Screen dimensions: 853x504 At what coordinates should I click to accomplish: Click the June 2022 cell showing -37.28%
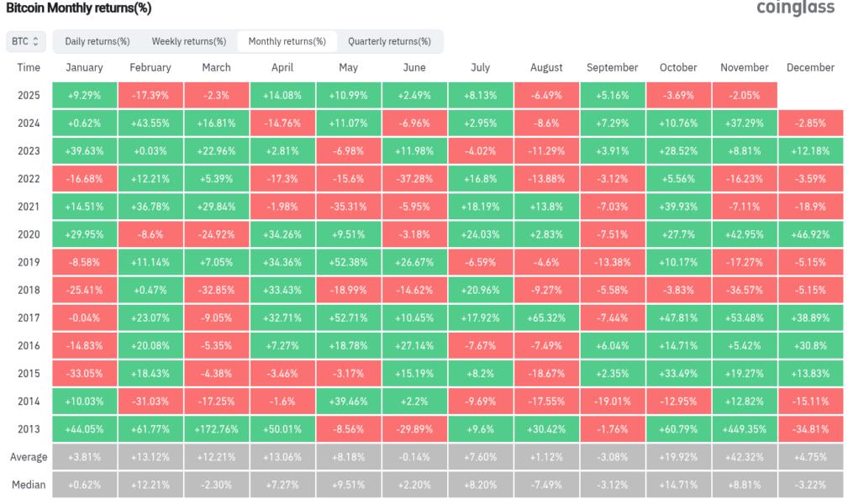click(x=413, y=178)
